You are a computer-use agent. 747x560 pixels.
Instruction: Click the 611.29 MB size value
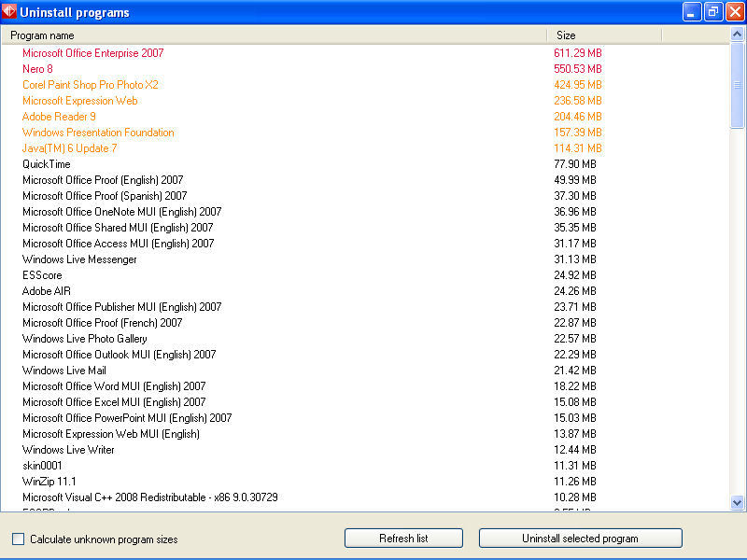coord(578,53)
